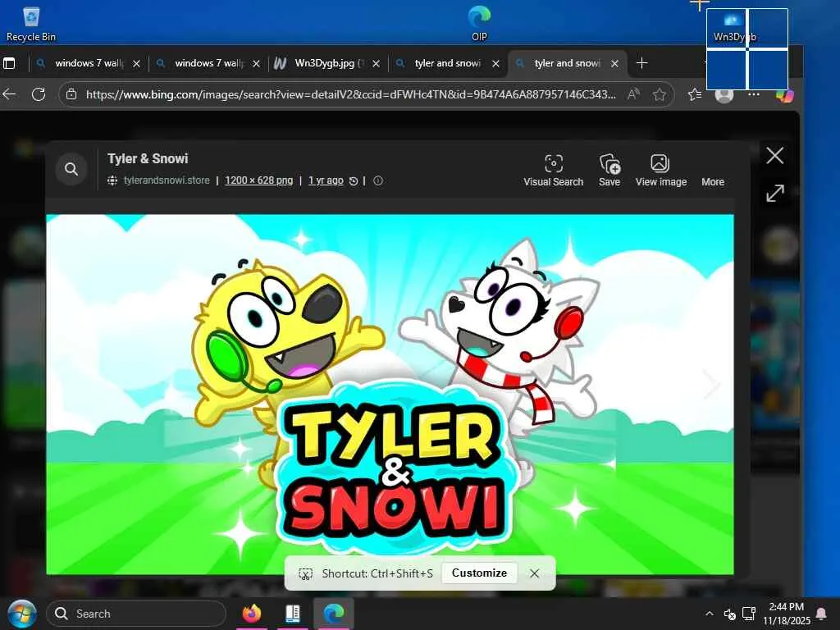Open the image info circle icon

(x=378, y=181)
